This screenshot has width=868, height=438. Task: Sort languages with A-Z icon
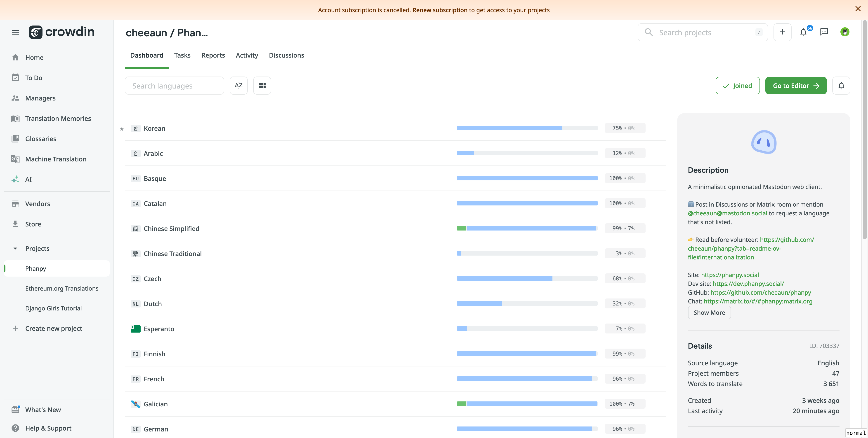[238, 86]
